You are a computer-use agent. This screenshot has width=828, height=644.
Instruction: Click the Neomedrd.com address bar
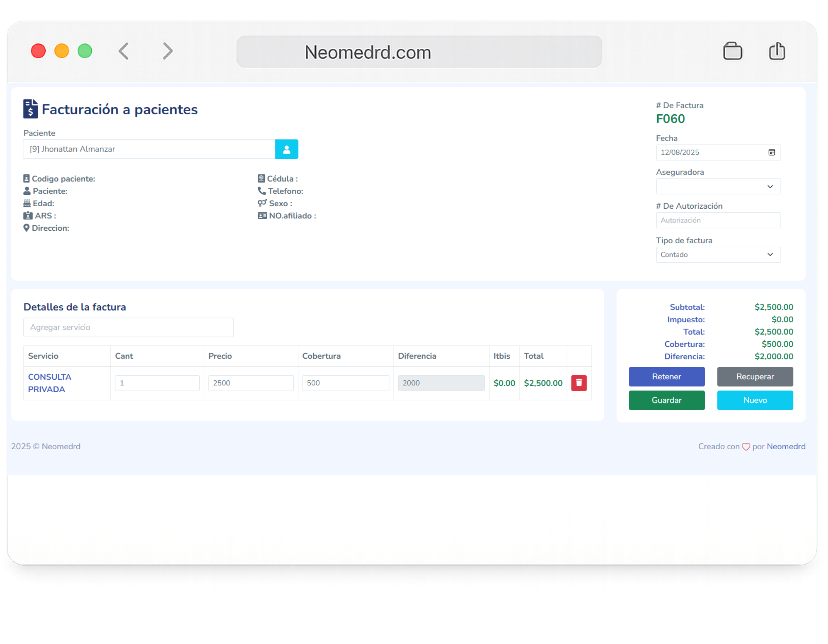click(x=419, y=52)
